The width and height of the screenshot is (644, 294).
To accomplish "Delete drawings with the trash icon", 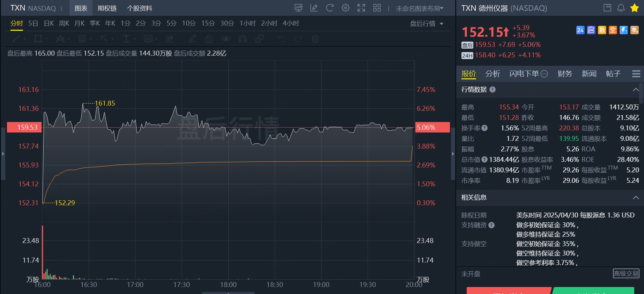I will [315, 38].
